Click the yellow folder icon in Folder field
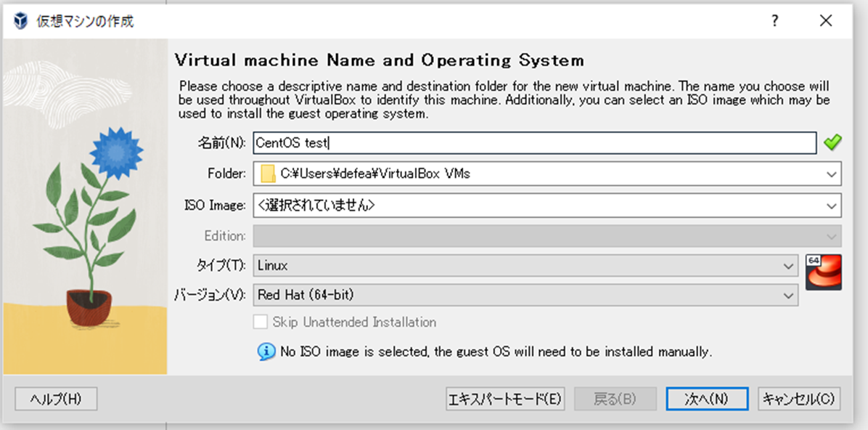This screenshot has width=868, height=430. (268, 174)
